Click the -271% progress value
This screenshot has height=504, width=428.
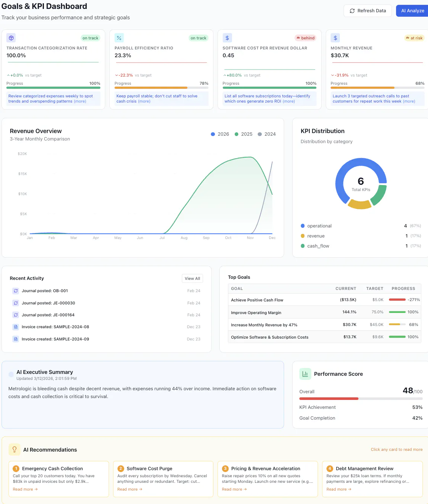tap(413, 300)
